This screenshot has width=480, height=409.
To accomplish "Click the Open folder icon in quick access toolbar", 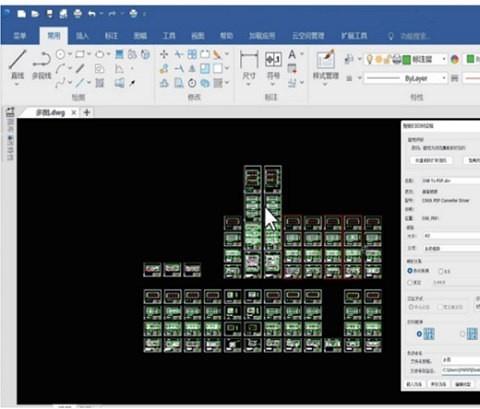I will tap(35, 14).
